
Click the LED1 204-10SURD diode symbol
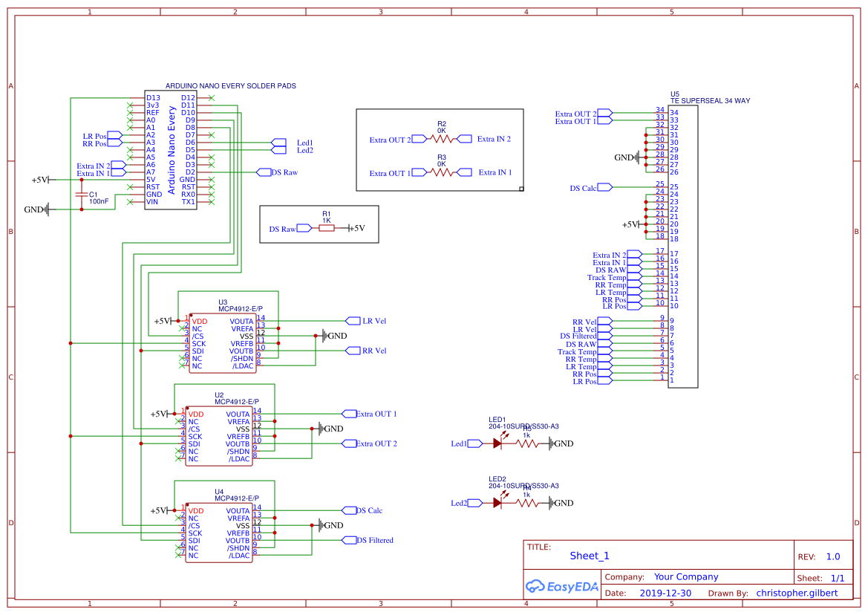496,443
